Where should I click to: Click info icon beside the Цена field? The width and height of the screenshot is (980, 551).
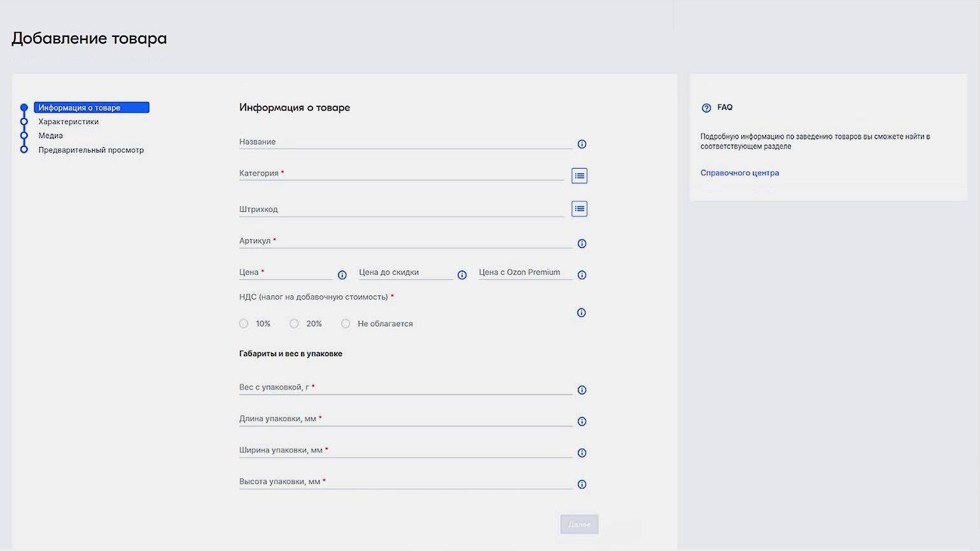pyautogui.click(x=342, y=275)
